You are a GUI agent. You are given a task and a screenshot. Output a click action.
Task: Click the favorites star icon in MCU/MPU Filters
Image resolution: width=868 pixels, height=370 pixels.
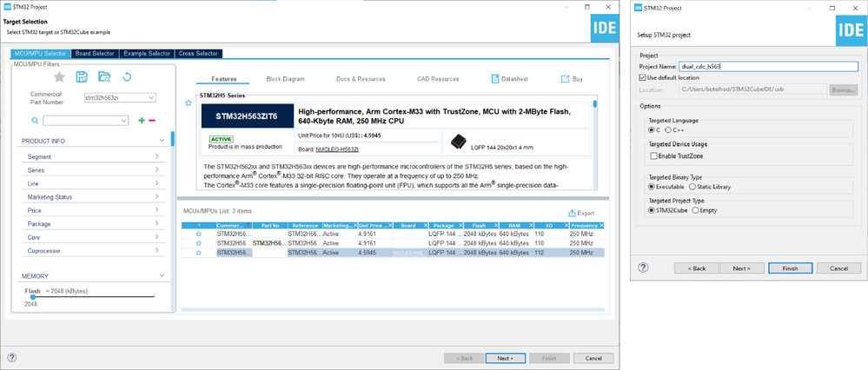[x=59, y=77]
